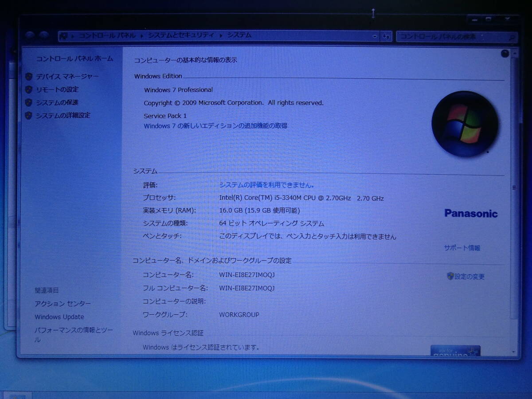The height and width of the screenshot is (399, 532).
Task: Select 64 ビット オペレーティング システム text
Action: point(271,224)
